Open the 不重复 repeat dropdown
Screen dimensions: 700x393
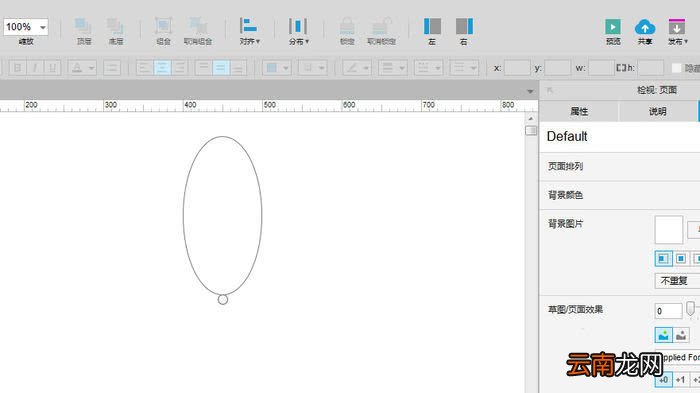677,281
